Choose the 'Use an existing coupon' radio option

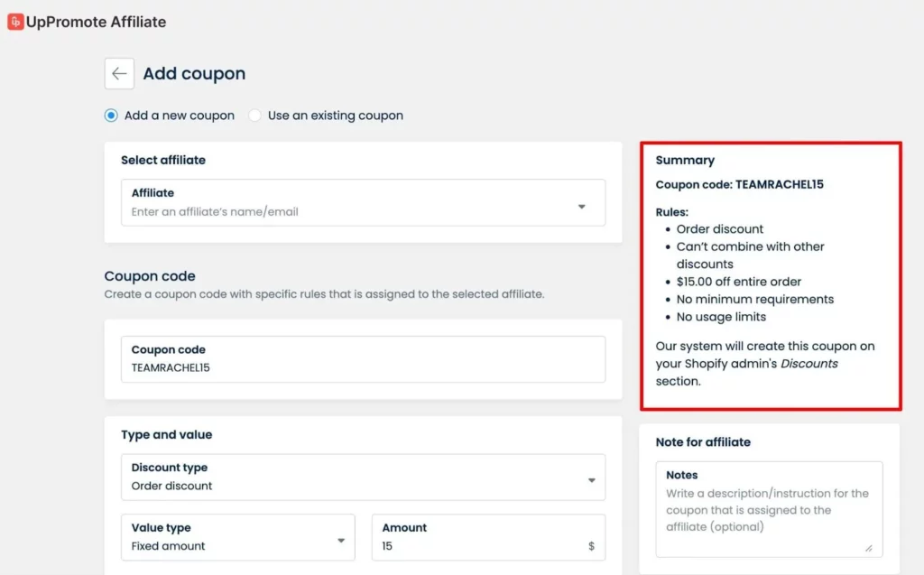pyautogui.click(x=255, y=116)
